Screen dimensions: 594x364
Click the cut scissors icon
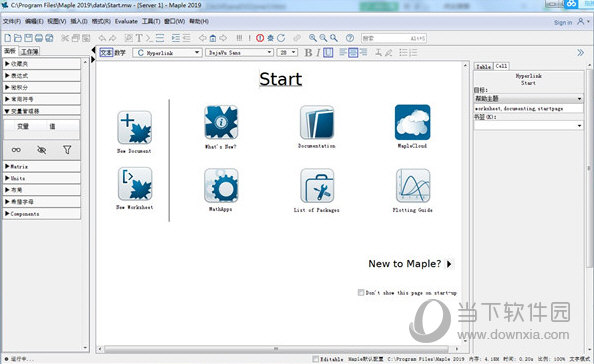(x=65, y=38)
